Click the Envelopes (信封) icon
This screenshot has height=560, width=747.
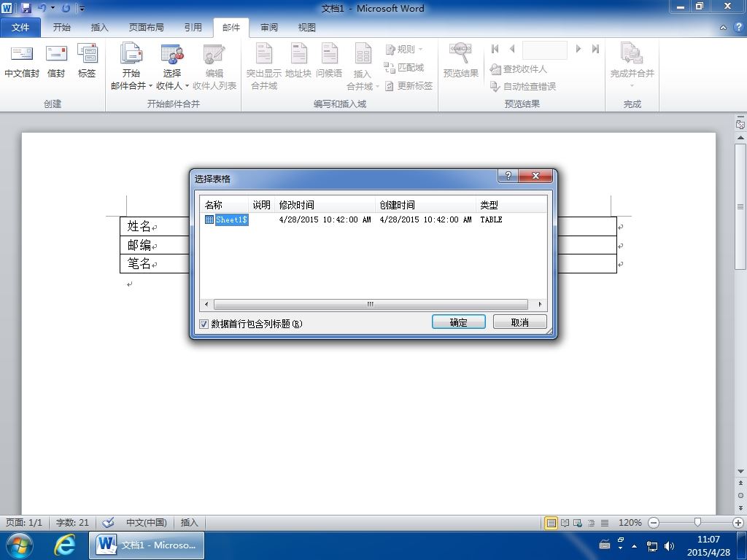pyautogui.click(x=56, y=61)
